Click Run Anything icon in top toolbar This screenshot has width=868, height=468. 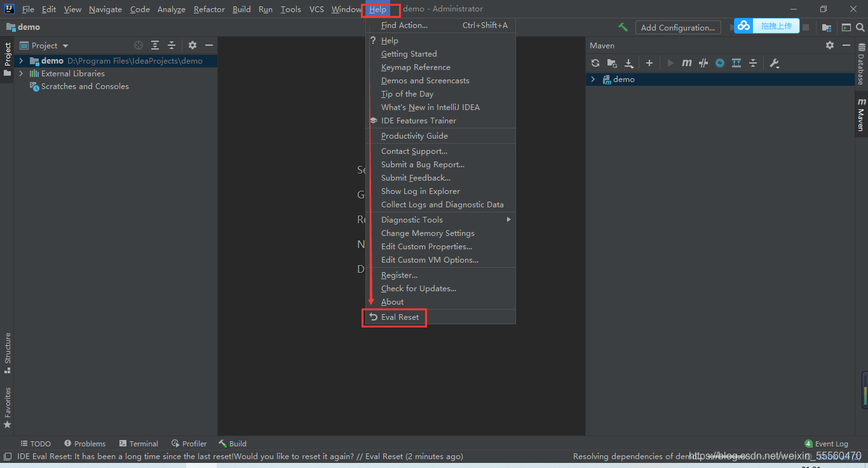coord(846,27)
